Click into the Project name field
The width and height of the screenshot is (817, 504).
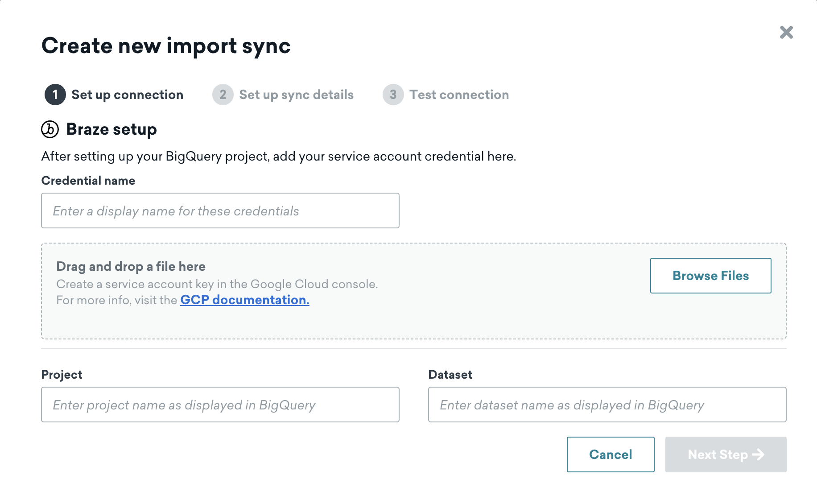220,405
